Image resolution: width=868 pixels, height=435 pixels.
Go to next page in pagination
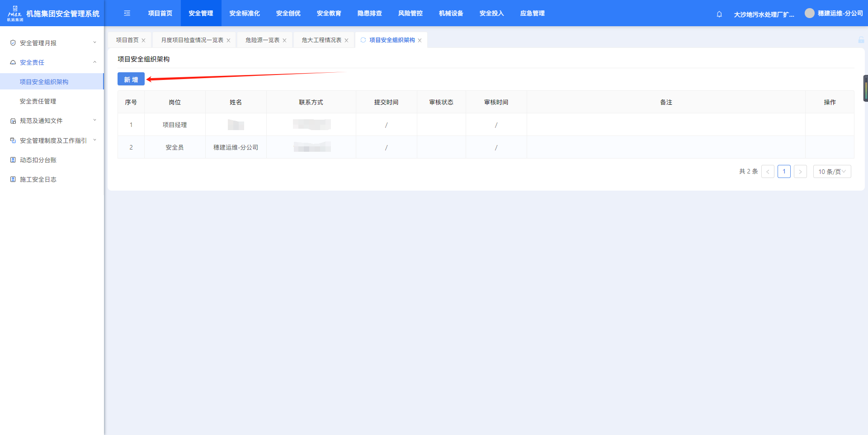coord(800,172)
